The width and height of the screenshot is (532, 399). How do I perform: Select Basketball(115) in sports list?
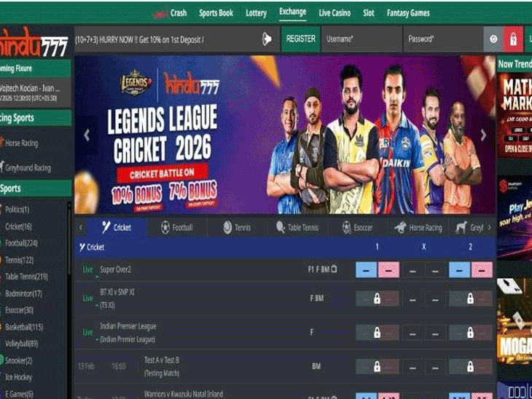point(24,327)
